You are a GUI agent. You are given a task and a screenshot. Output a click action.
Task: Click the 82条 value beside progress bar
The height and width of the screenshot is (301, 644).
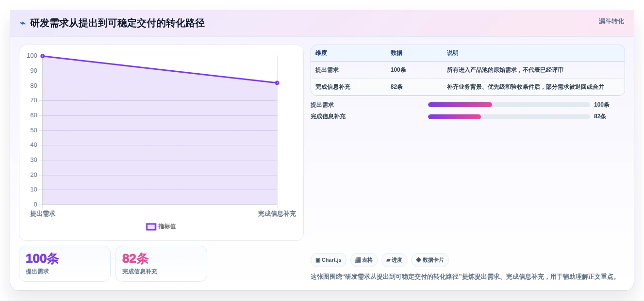[600, 117]
